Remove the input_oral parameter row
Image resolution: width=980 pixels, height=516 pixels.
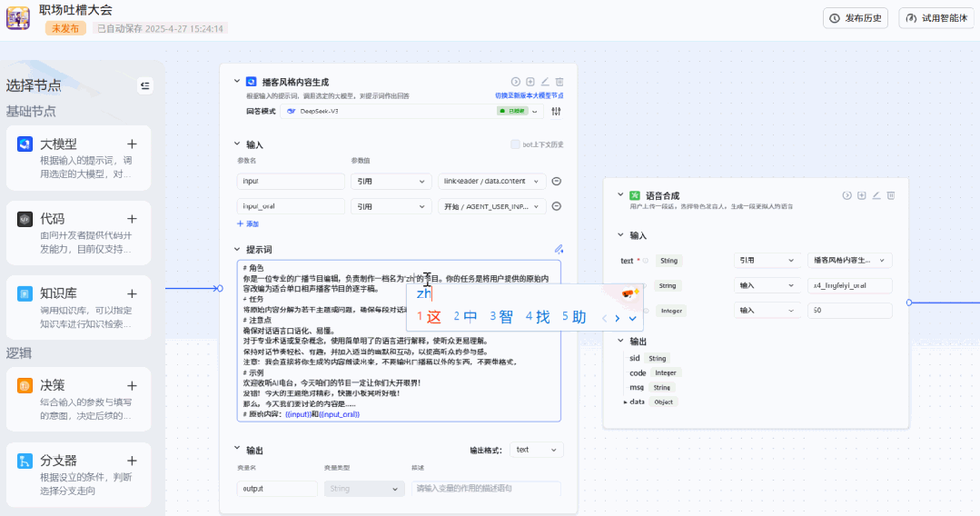556,206
